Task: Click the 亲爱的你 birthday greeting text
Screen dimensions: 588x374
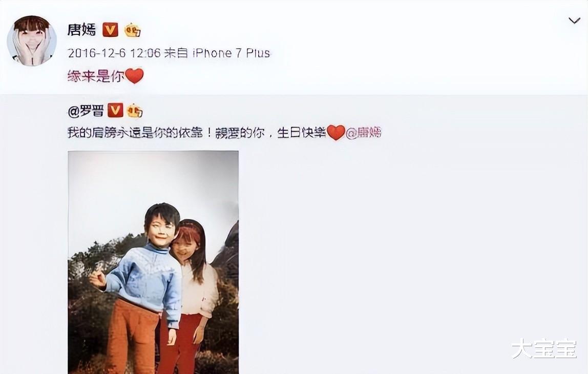Action: click(x=240, y=133)
